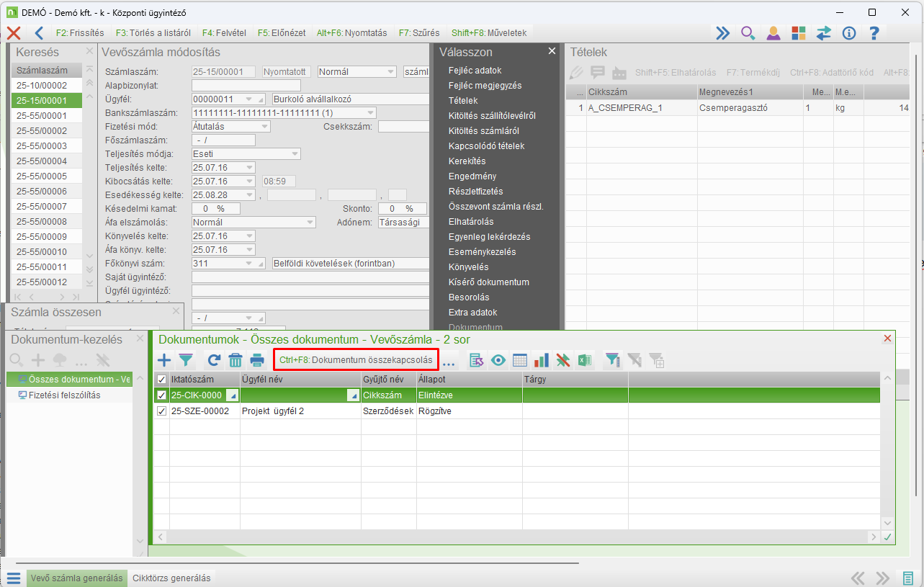Image resolution: width=924 pixels, height=587 pixels.
Task: Toggle the select-all checkbox in table header
Action: coord(161,380)
